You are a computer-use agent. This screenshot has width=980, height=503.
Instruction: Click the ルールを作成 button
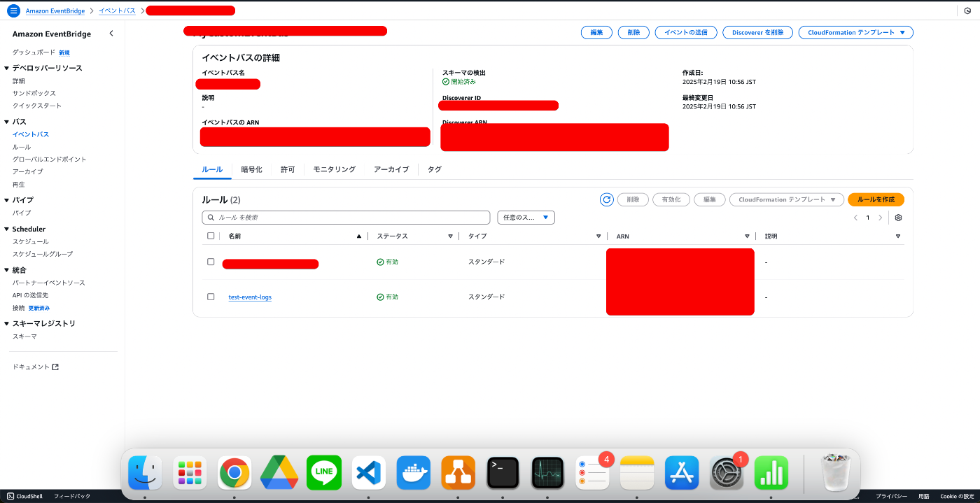click(876, 199)
